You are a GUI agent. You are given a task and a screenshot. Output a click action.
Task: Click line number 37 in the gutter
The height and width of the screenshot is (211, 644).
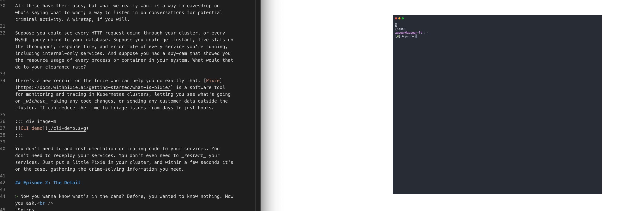click(x=3, y=128)
